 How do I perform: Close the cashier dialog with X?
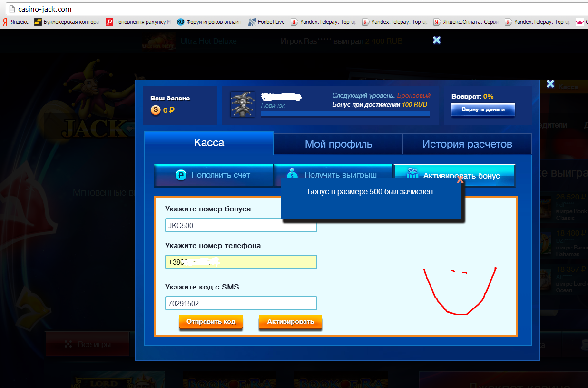[550, 84]
